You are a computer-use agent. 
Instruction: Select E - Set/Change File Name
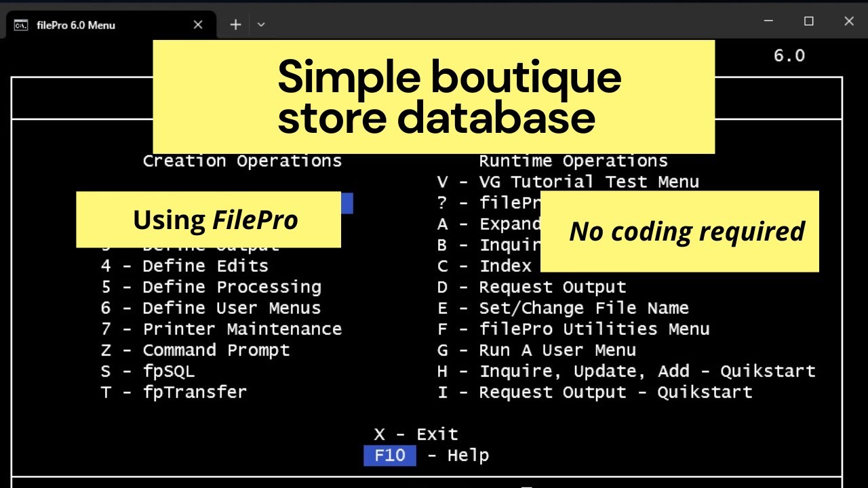point(563,308)
